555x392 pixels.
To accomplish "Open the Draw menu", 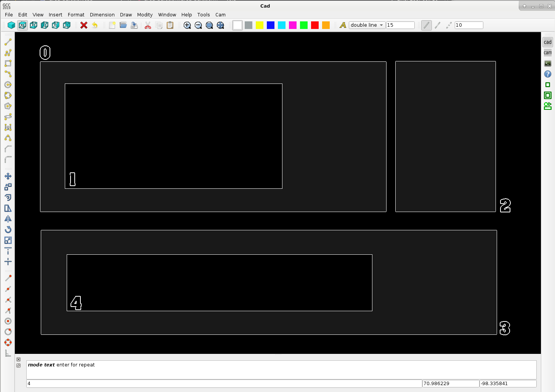I will pyautogui.click(x=126, y=14).
